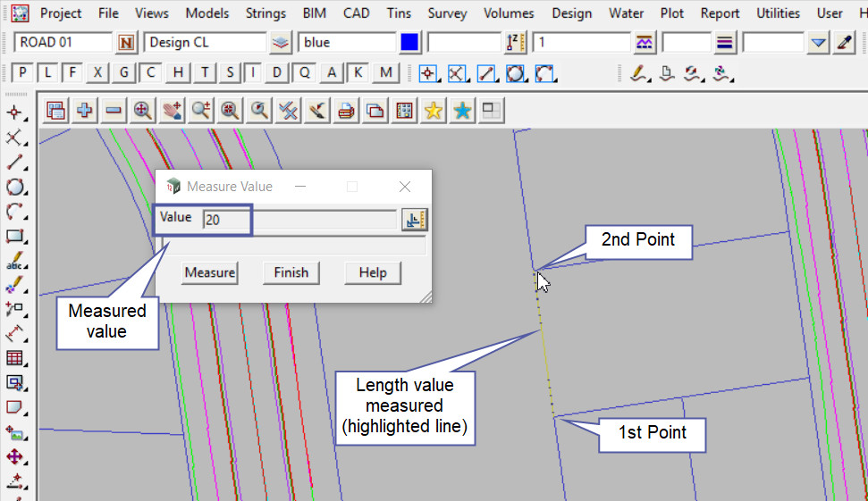Expand the blue down-arrow dropdown
This screenshot has width=868, height=501.
pos(818,43)
